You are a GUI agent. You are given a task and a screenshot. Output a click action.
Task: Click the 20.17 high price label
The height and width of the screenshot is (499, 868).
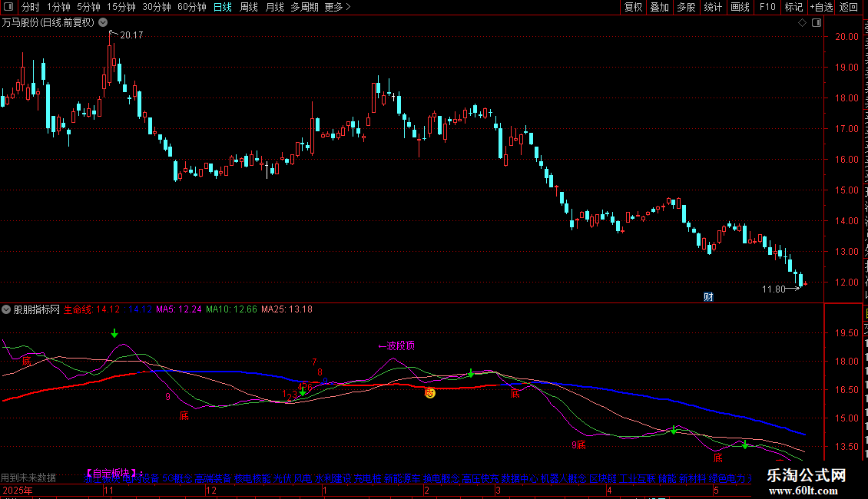coord(131,35)
